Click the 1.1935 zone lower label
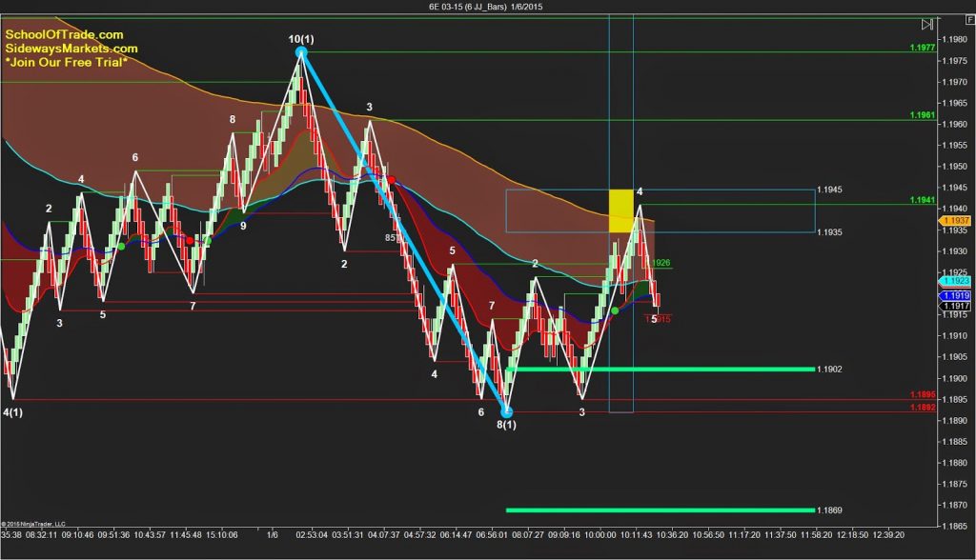 830,232
